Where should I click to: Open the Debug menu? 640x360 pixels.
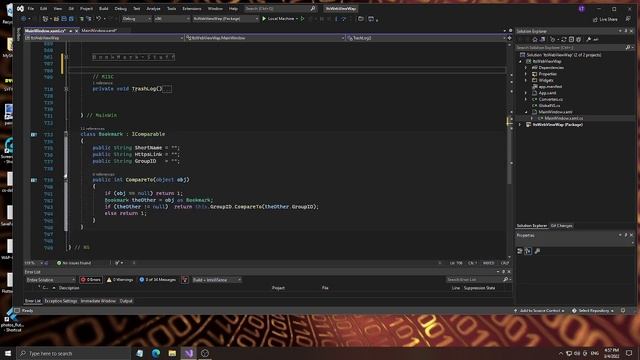[x=120, y=9]
